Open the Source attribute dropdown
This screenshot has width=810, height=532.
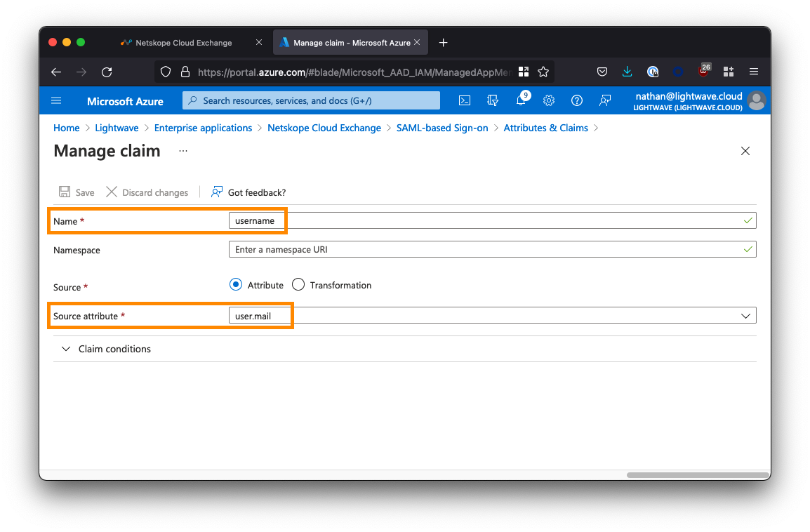[x=745, y=316]
